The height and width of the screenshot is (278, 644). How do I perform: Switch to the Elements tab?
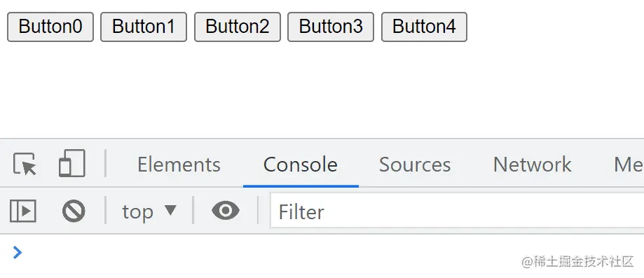(x=179, y=165)
